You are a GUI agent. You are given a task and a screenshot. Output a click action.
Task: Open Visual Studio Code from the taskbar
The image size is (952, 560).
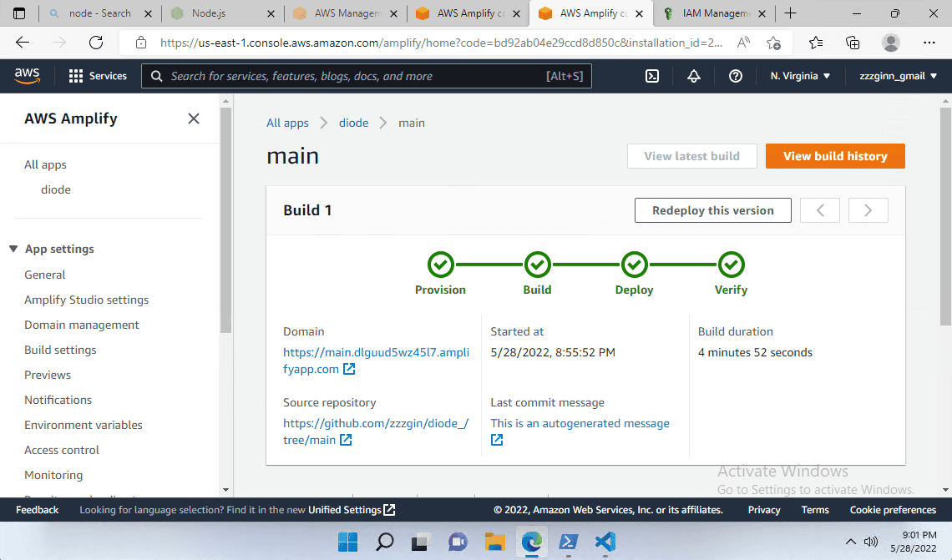point(605,542)
